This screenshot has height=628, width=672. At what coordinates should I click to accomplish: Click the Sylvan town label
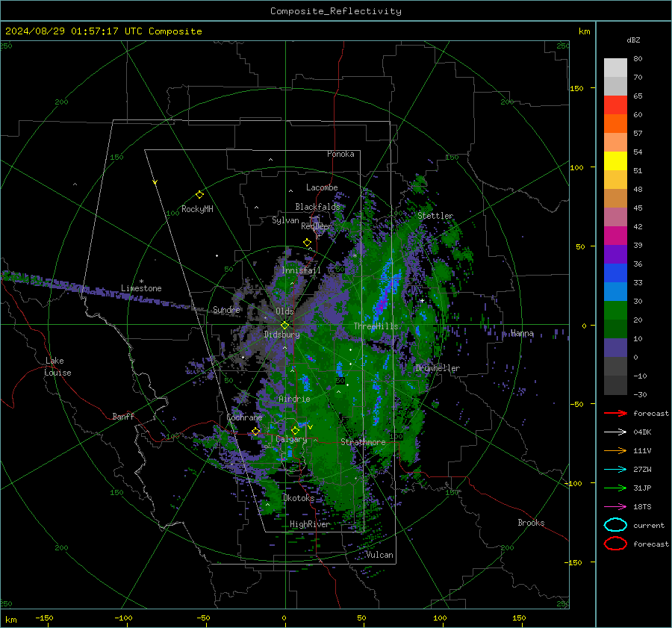(285, 220)
